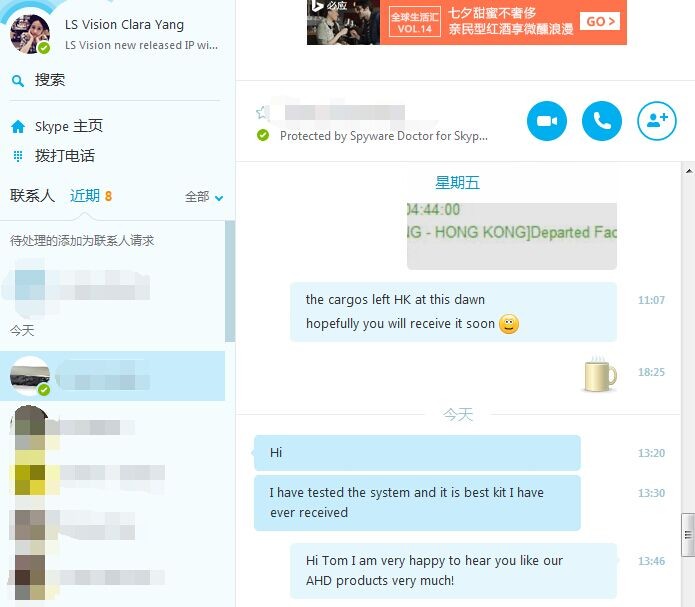This screenshot has height=607, width=695.
Task: Open Skype 主页 home icon
Action: tap(18, 127)
